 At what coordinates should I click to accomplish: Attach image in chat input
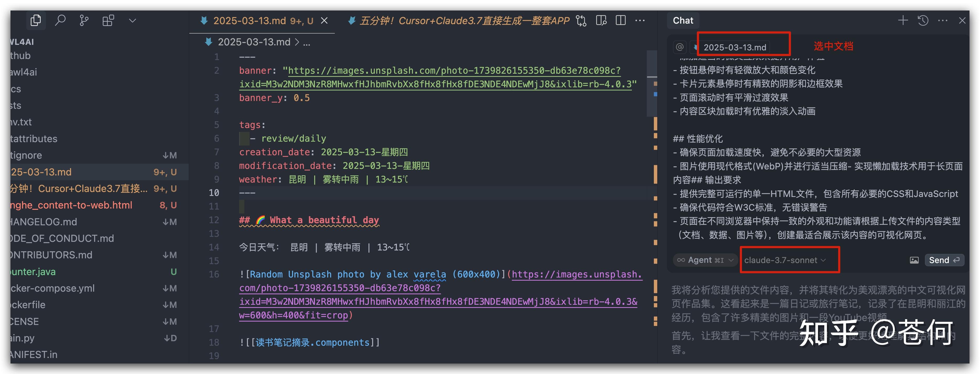point(914,260)
